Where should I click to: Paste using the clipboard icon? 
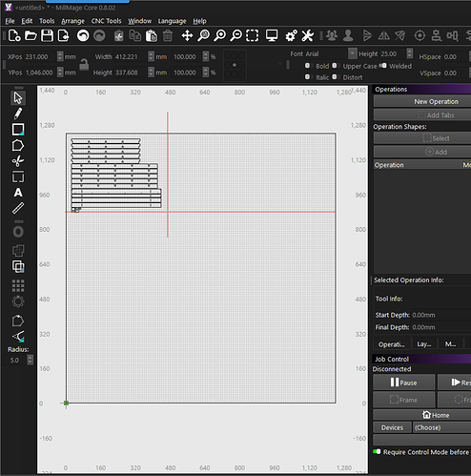152,35
